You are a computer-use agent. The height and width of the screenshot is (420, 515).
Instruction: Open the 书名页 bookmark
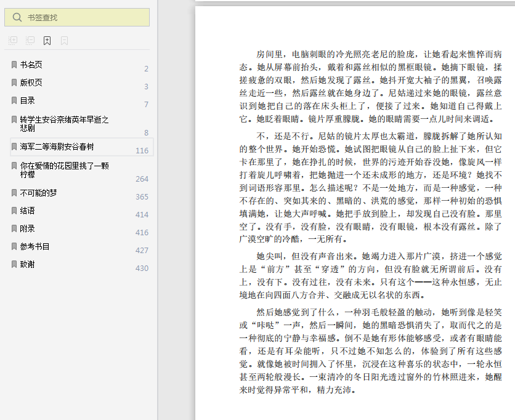(31, 65)
